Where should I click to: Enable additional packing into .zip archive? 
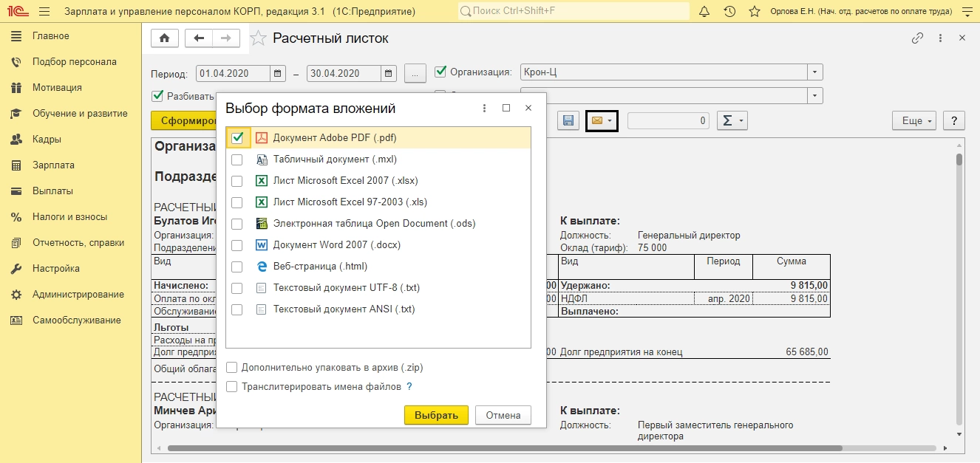(232, 368)
